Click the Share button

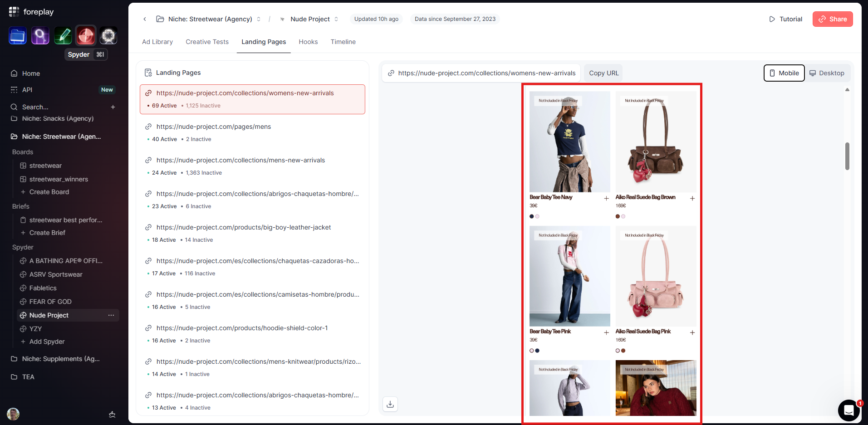point(833,19)
